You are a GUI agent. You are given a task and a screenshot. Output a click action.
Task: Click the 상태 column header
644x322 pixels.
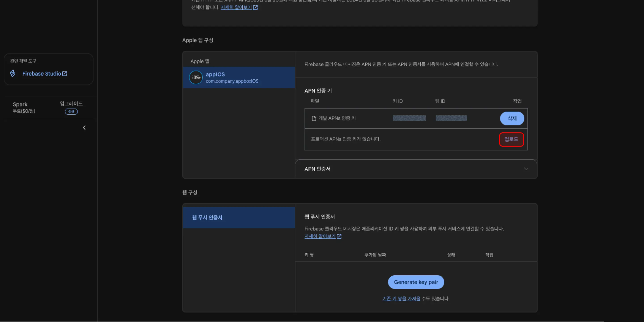451,255
